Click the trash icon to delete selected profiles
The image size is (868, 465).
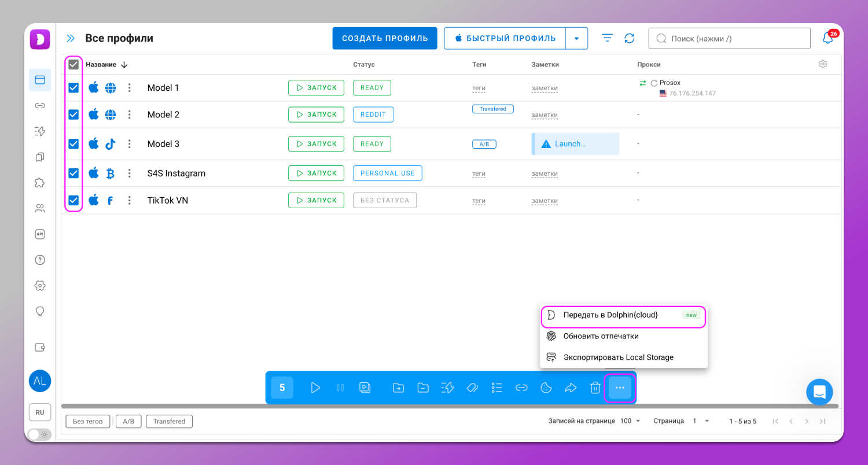[595, 387]
